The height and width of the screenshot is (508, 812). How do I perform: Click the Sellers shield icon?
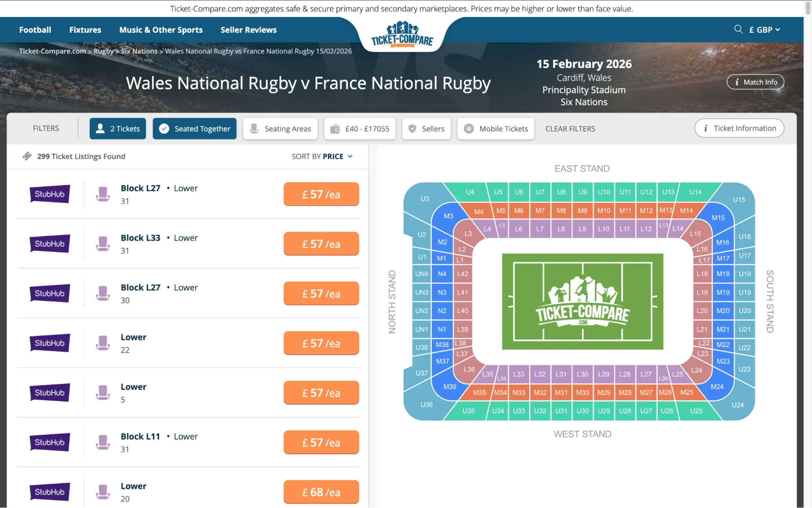tap(412, 128)
